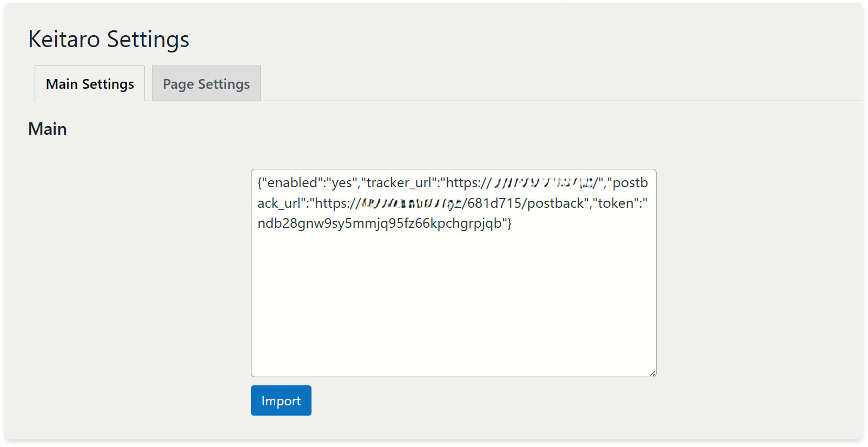
Task: Click the blurred postback URL domain
Action: [412, 203]
